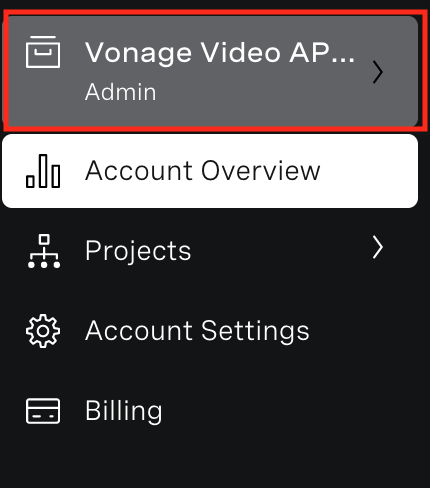Screen dimensions: 430x488
Task: Click the Account Settings text label
Action: click(197, 331)
